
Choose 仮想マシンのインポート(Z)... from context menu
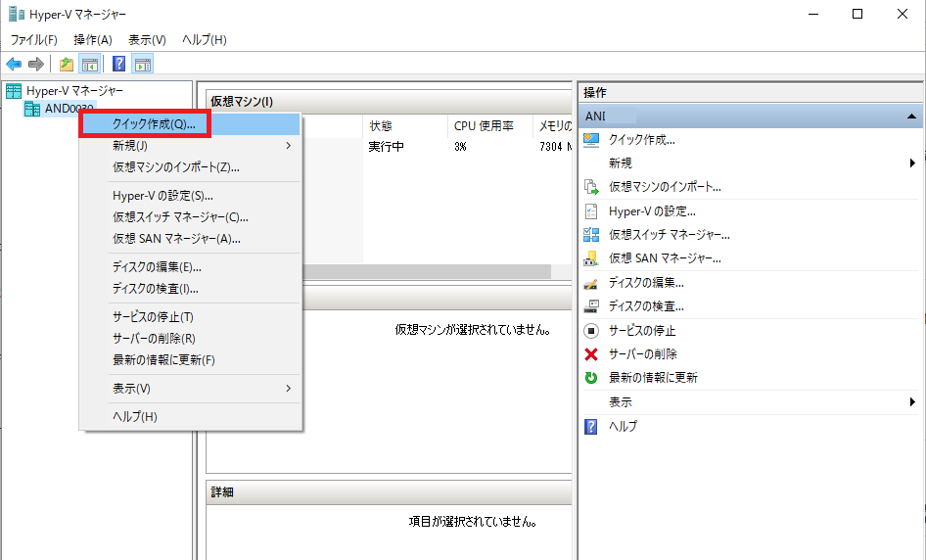[191, 167]
